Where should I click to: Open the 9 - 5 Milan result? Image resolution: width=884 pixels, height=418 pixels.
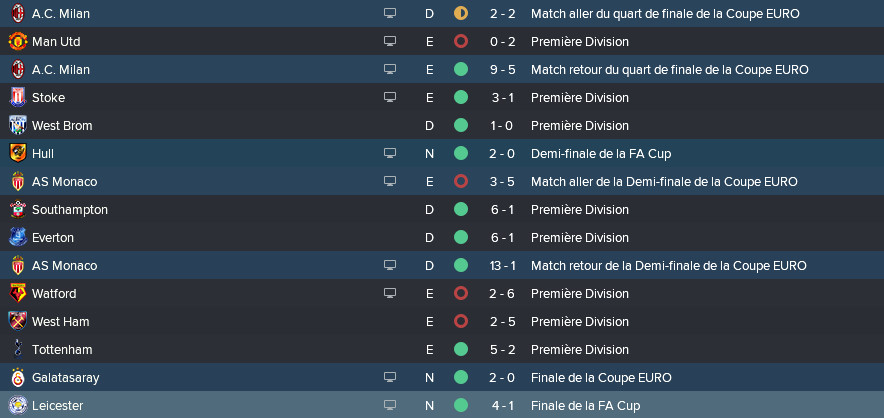(x=503, y=70)
